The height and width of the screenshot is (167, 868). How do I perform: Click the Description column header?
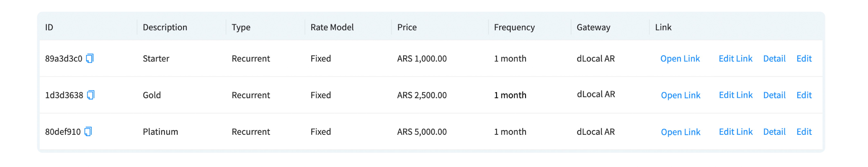[165, 27]
